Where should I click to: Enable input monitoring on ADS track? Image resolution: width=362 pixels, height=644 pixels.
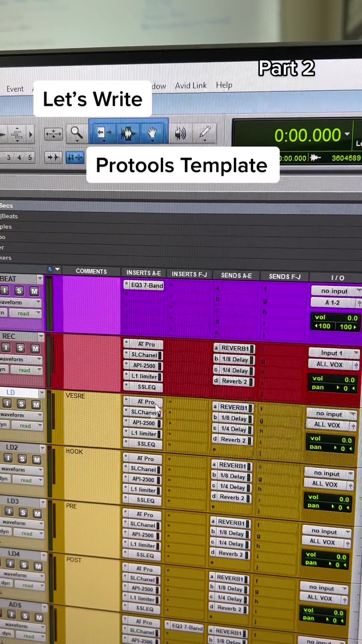click(12, 615)
